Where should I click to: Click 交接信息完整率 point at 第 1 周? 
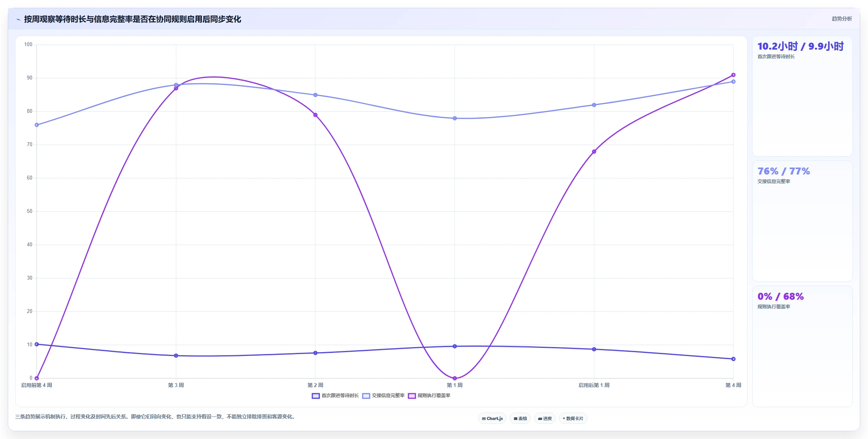click(455, 118)
